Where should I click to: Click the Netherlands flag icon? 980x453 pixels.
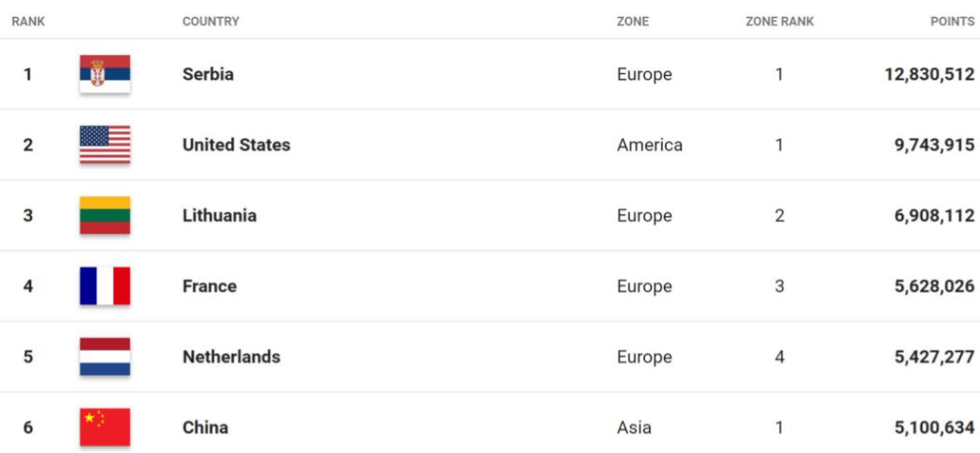[x=105, y=357]
